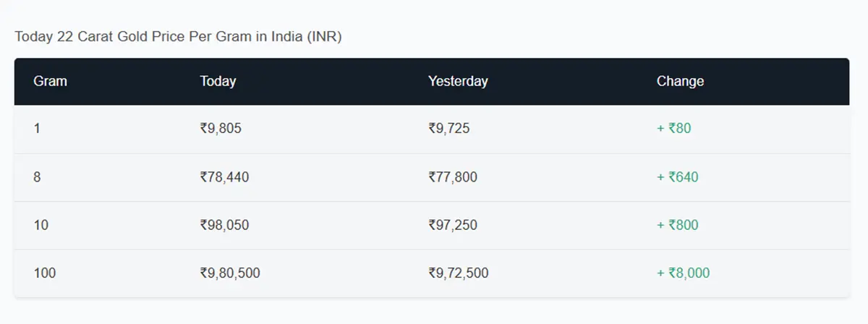This screenshot has height=324, width=868.
Task: Click the + ₹800 change value
Action: click(677, 225)
